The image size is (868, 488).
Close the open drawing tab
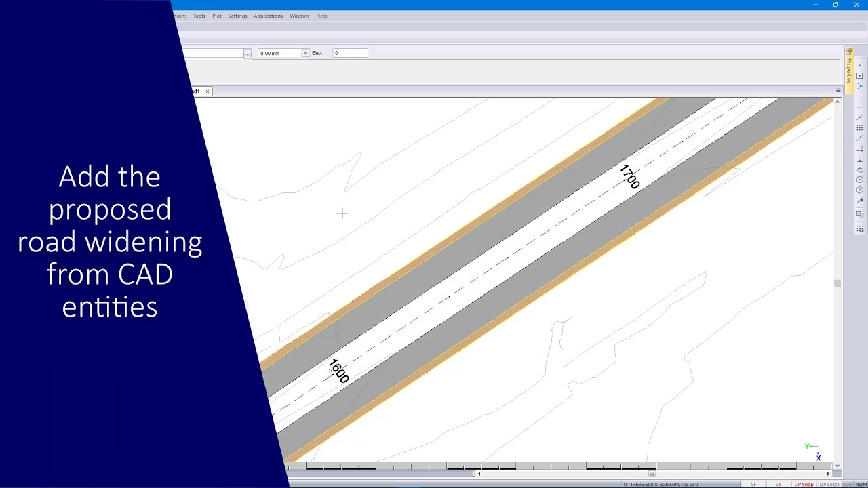(208, 91)
